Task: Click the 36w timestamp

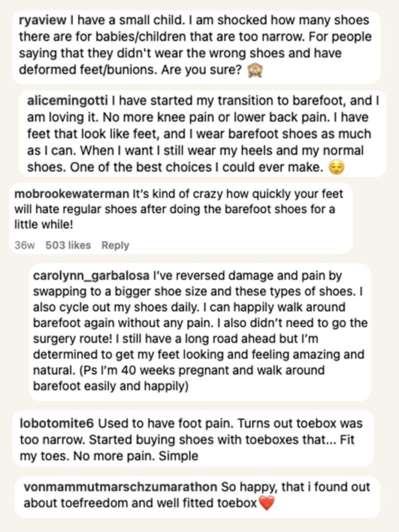Action: pyautogui.click(x=24, y=245)
